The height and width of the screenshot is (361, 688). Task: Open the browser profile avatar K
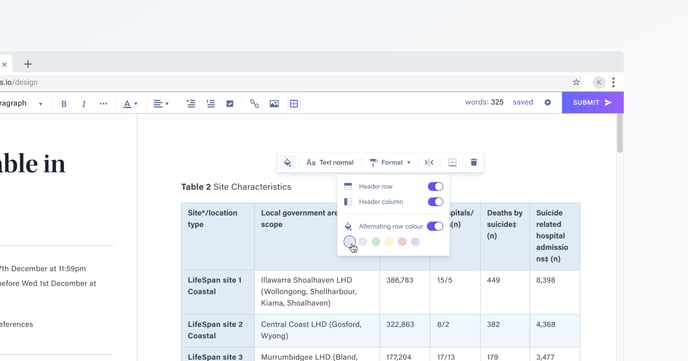[599, 82]
